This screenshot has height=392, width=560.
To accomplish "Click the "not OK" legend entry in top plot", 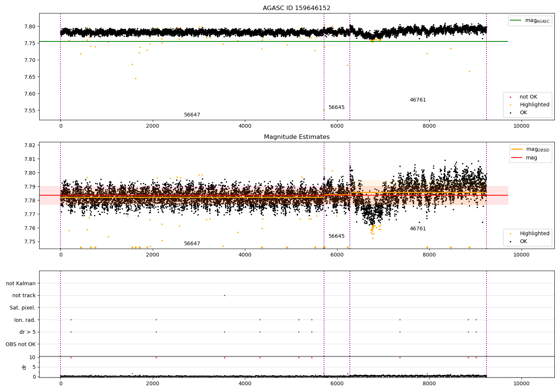I will pos(523,97).
